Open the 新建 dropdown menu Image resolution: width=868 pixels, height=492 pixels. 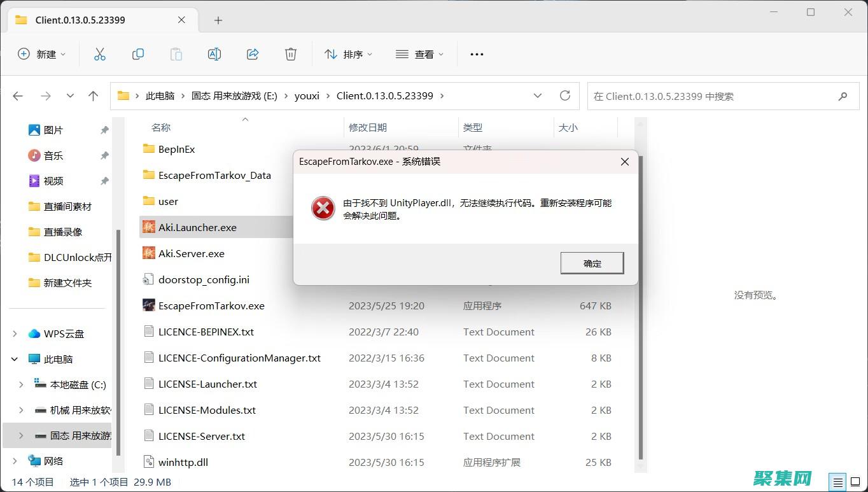pos(42,54)
